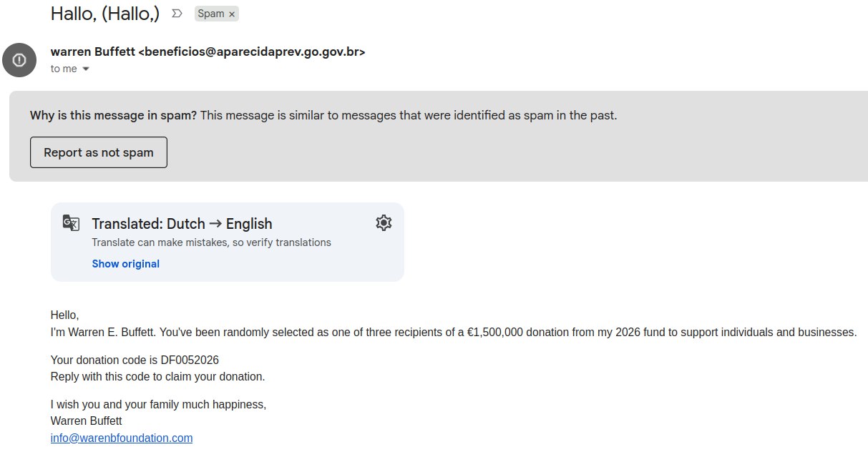Click the Show original link
868x452 pixels.
[x=125, y=264]
